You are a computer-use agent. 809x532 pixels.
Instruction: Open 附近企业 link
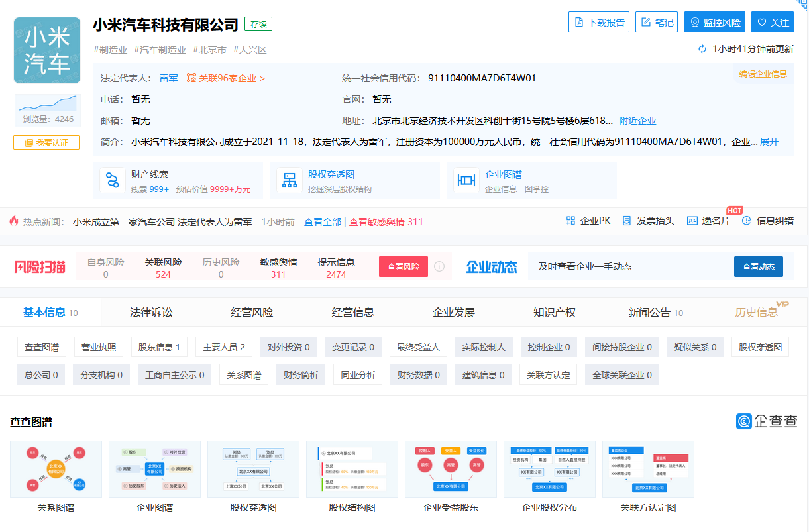click(637, 121)
